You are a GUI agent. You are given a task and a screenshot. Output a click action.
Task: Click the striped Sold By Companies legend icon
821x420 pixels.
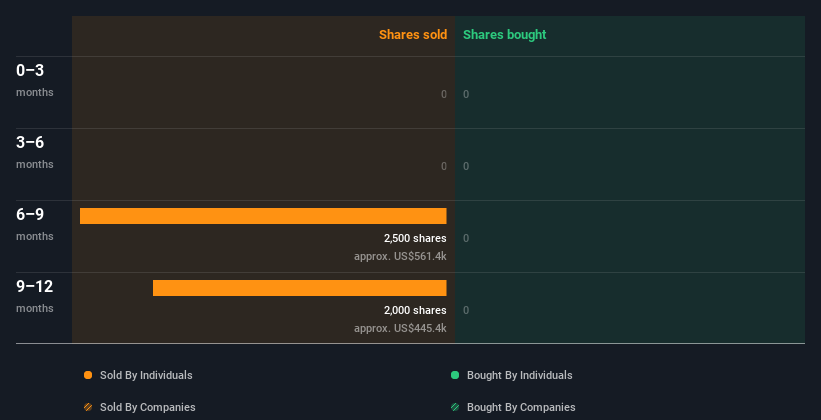(x=88, y=407)
